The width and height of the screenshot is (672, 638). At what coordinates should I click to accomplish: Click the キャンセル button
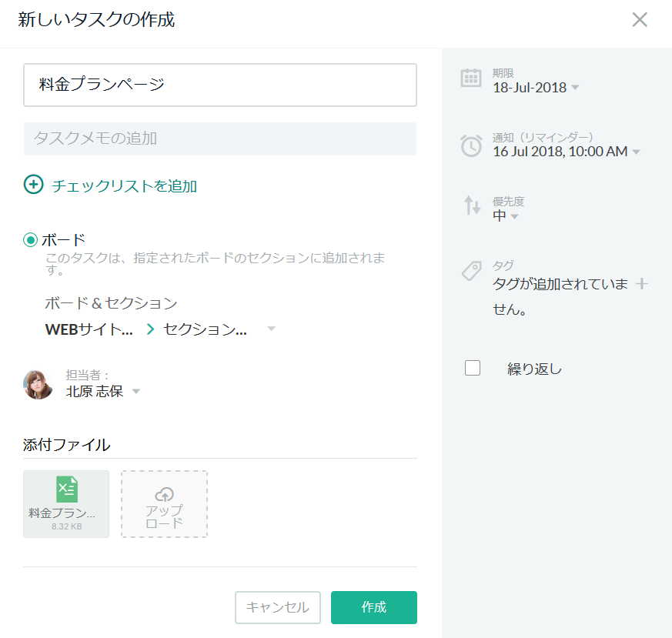coord(278,607)
